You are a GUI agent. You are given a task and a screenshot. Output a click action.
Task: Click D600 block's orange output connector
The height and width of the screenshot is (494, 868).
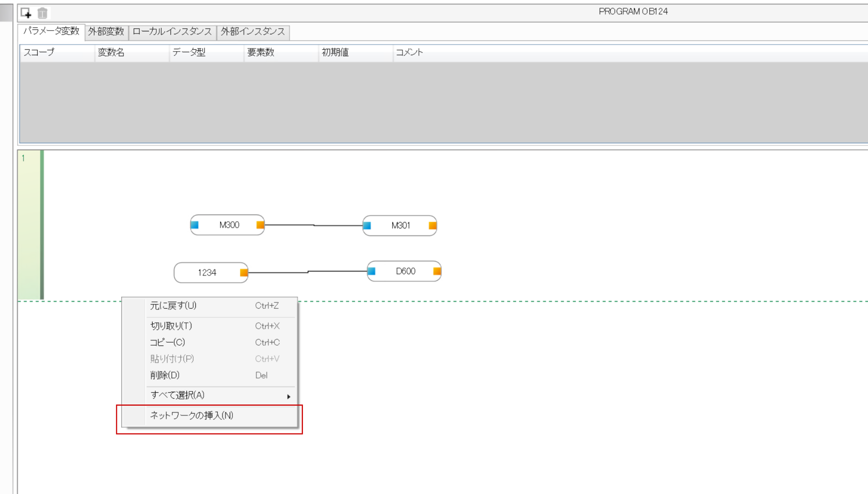[437, 271]
